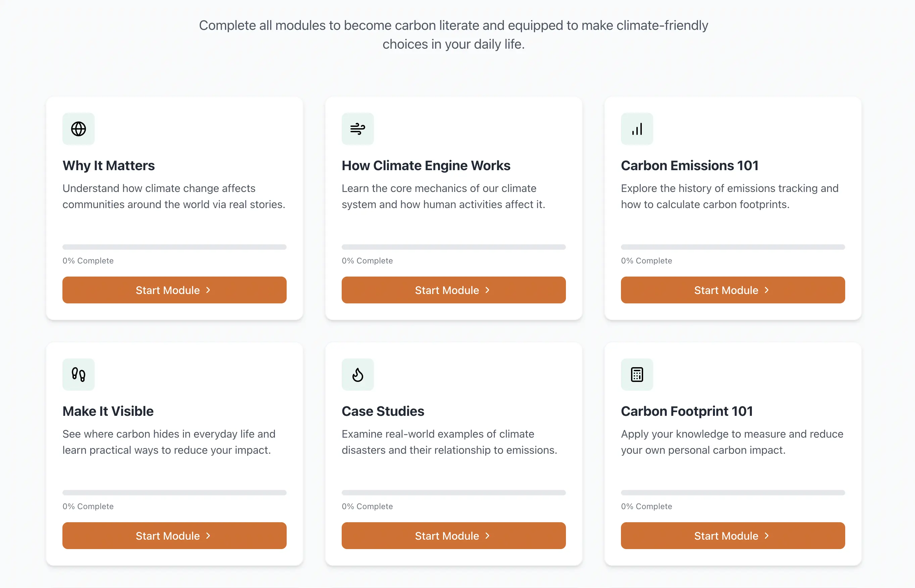Image resolution: width=915 pixels, height=588 pixels.
Task: Start the Why It Matters module
Action: [x=174, y=290]
